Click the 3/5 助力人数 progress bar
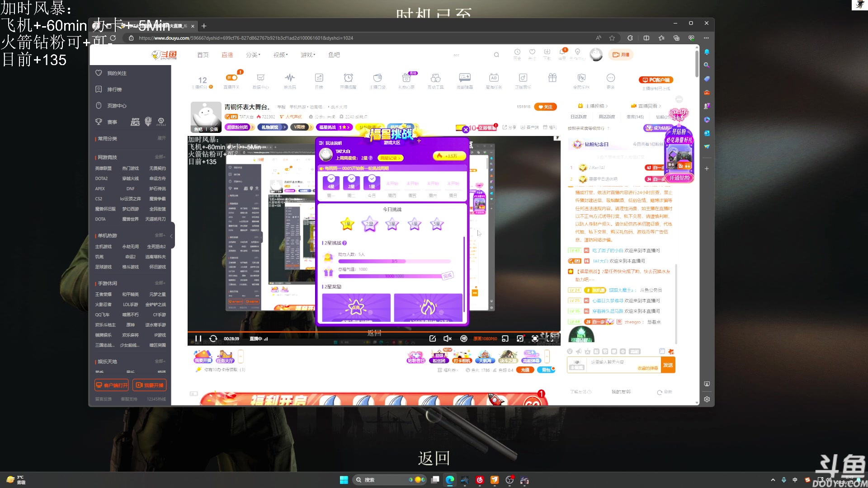The image size is (868, 488). [x=393, y=261]
